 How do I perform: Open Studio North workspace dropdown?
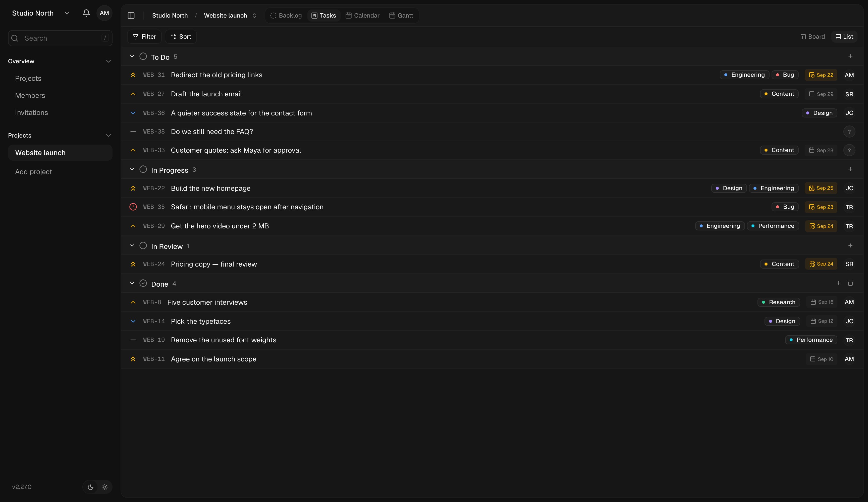(41, 13)
